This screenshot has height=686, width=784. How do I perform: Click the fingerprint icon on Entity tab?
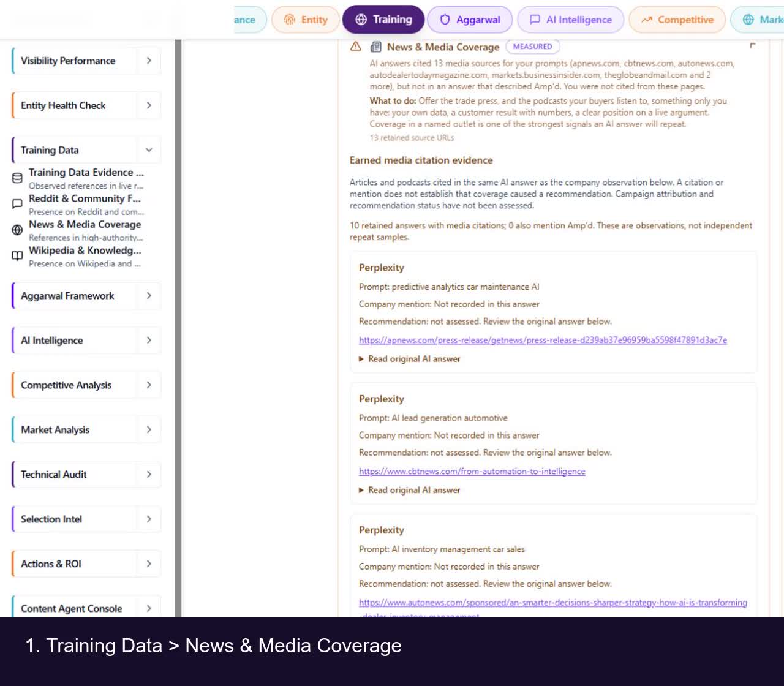click(290, 20)
